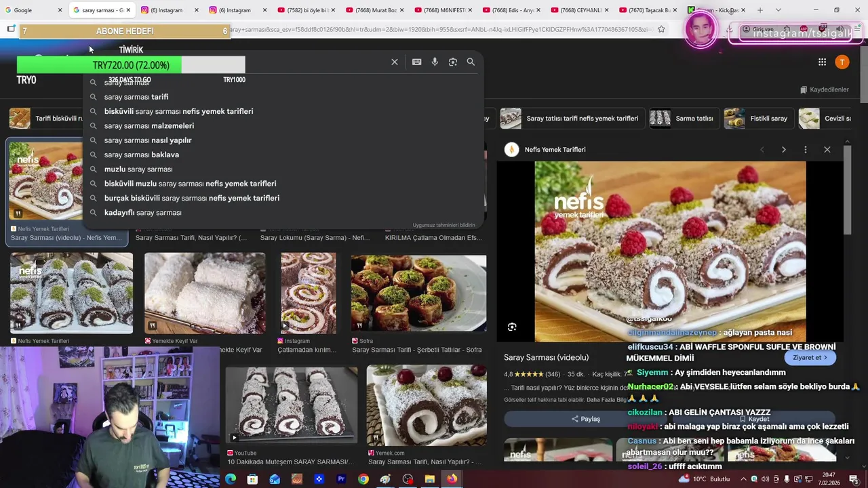The image size is (868, 488).
Task: Open YouTube '10 Dakikada Muteşem SARAY SARMASI' result
Action: pyautogui.click(x=292, y=405)
